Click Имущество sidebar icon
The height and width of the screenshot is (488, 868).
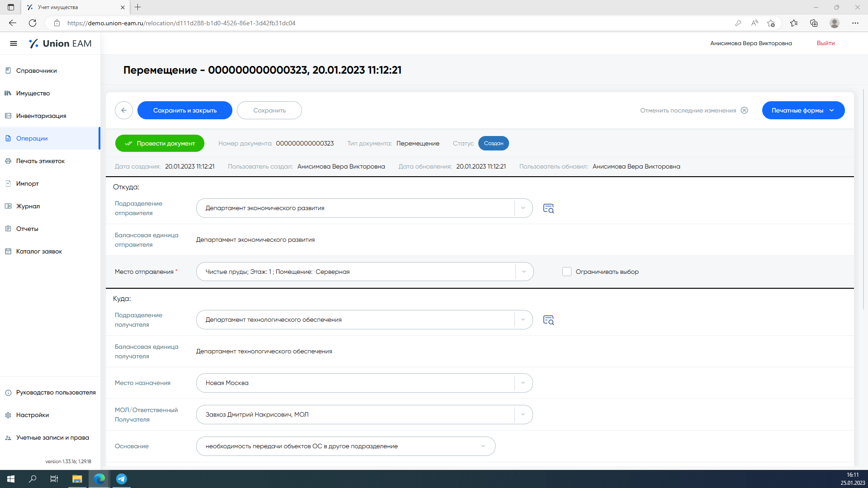click(8, 93)
